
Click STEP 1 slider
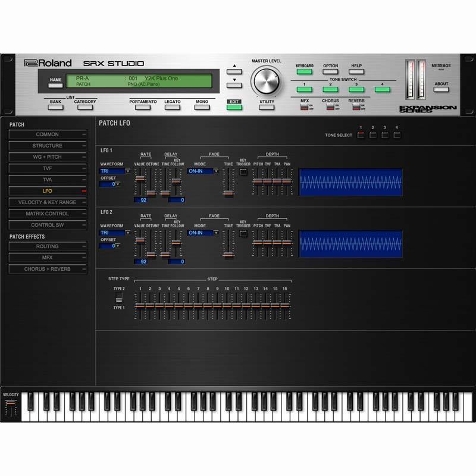pos(140,306)
